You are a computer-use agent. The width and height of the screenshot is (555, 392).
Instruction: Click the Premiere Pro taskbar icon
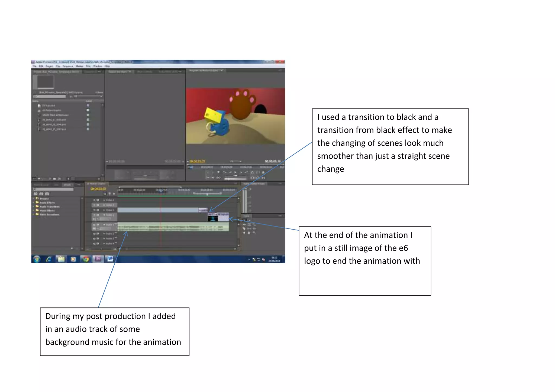pos(98,259)
